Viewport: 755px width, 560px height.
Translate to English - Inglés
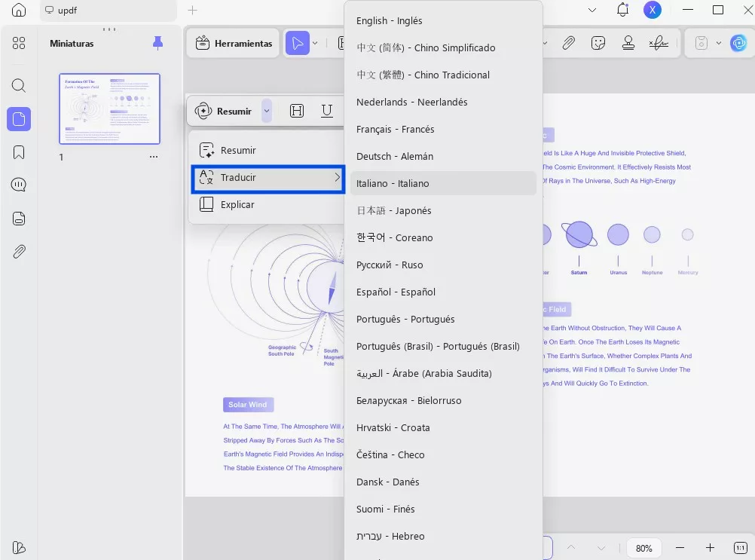[443, 20]
